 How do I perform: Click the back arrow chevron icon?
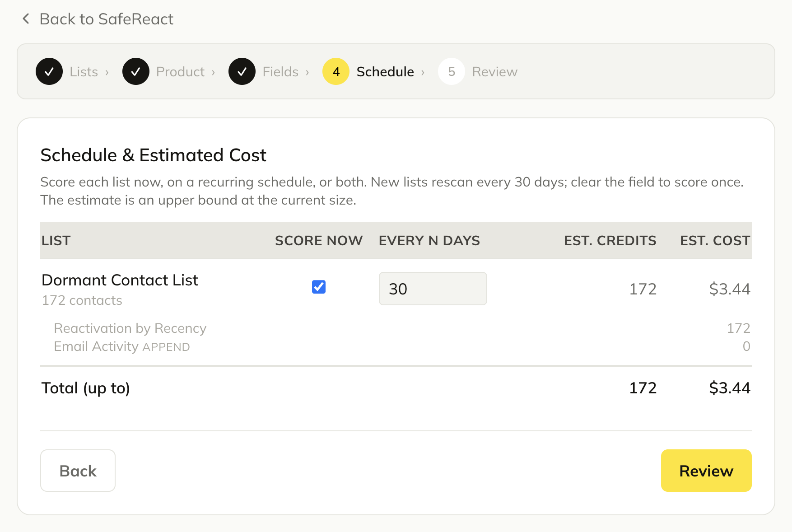(26, 19)
